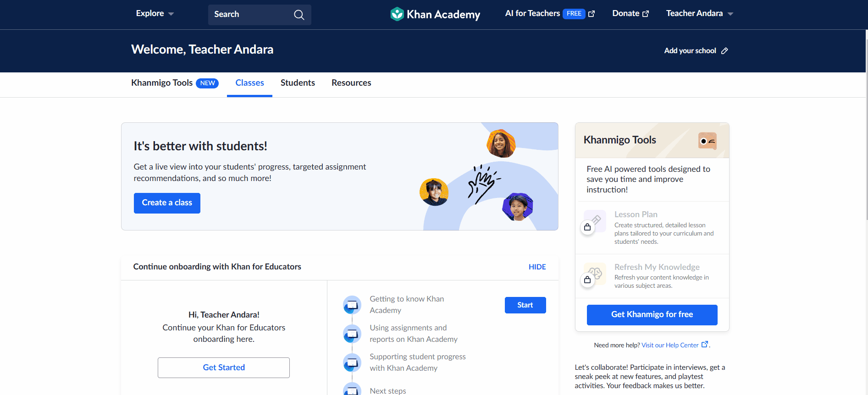Click Using assignments and reports on Khan Academy

pyautogui.click(x=414, y=334)
